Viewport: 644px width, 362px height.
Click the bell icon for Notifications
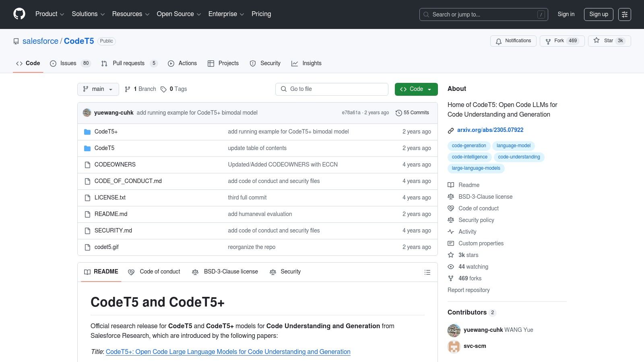[x=499, y=41]
